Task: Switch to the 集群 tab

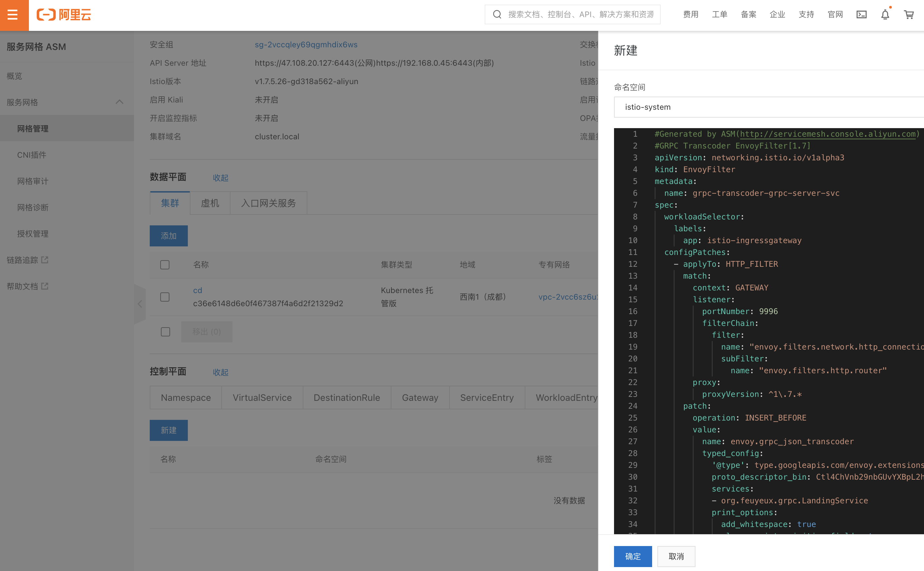Action: 170,203
